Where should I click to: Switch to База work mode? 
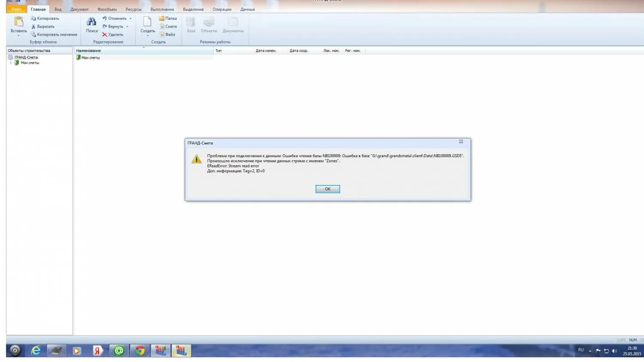[x=191, y=25]
